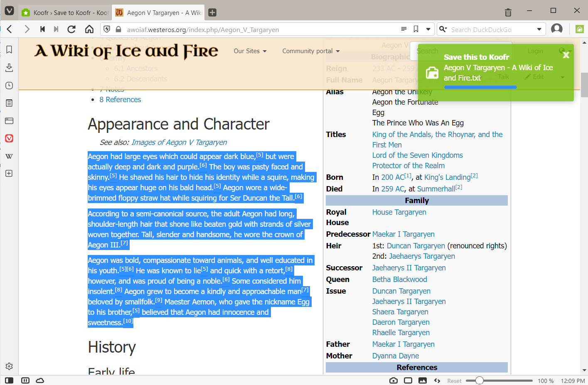The height and width of the screenshot is (385, 588).
Task: Click the page vertical scrollbar thumb
Action: coord(584,84)
